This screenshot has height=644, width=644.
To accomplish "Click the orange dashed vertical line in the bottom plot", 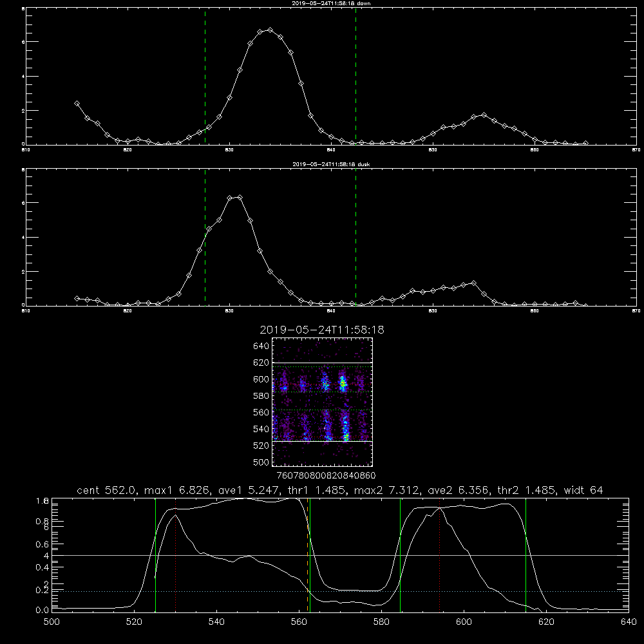I will 308,555.
